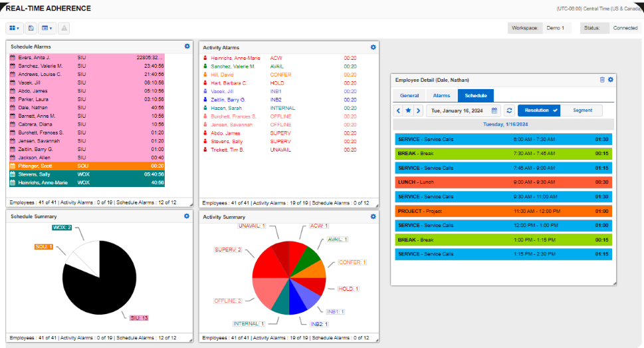Click the black SIU pie slice
644x348 pixels.
[x=100, y=279]
